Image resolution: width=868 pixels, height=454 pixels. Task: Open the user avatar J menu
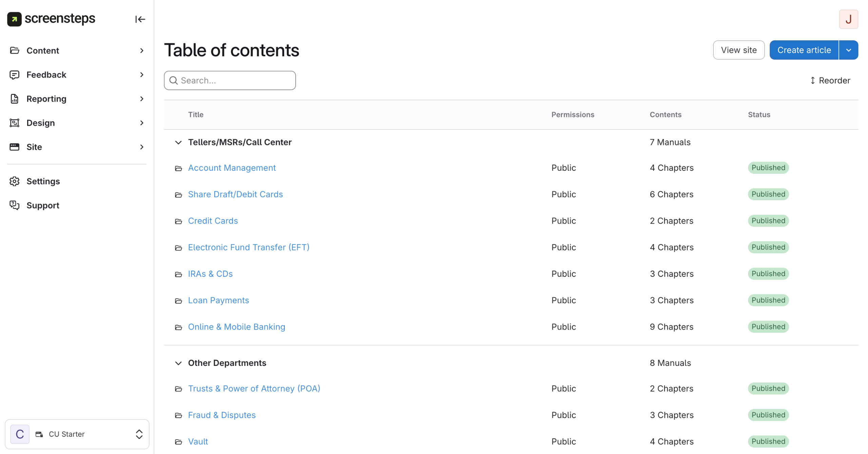tap(848, 19)
